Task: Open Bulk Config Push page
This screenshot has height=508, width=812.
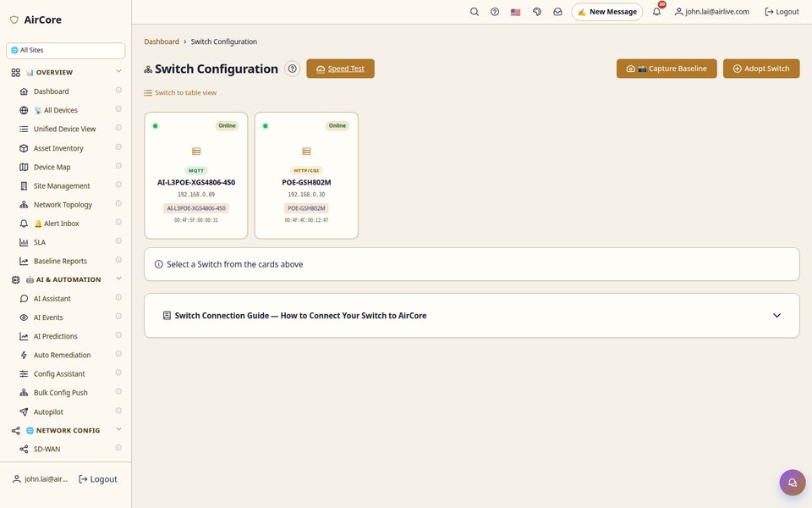Action: coord(61,392)
